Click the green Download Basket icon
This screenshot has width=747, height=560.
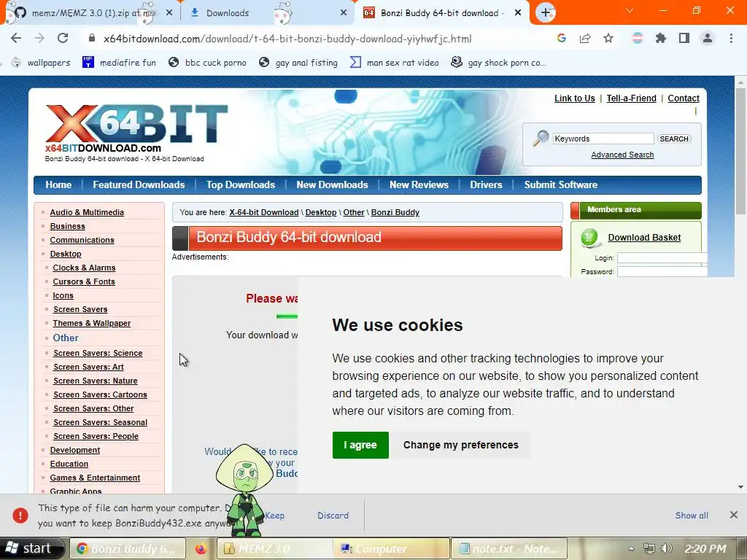click(589, 238)
